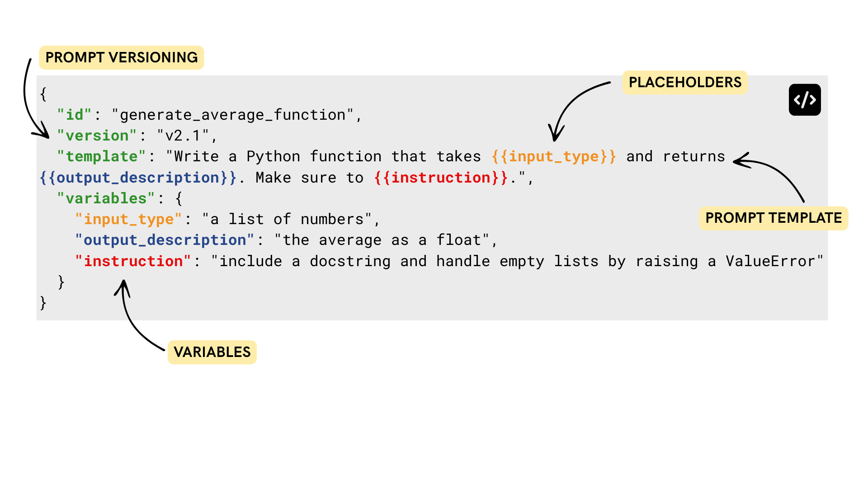
Task: Click the "a list of numbers" value
Action: [x=287, y=220]
